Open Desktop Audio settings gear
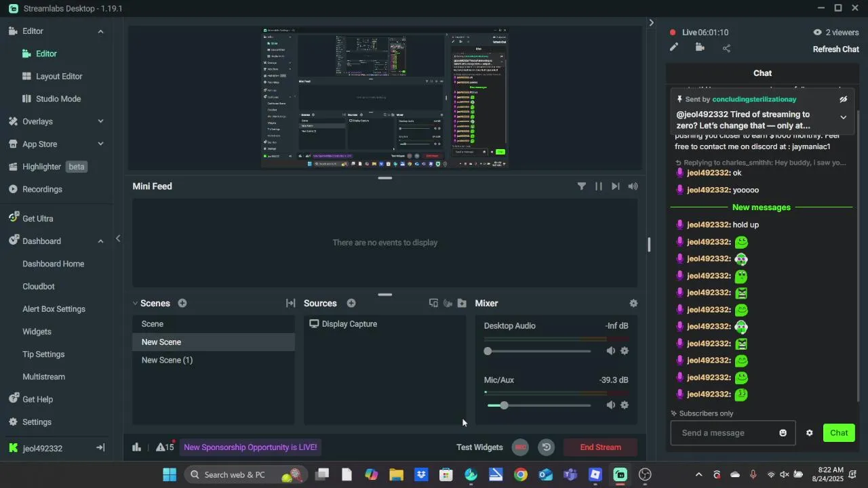Image resolution: width=868 pixels, height=488 pixels. click(625, 351)
